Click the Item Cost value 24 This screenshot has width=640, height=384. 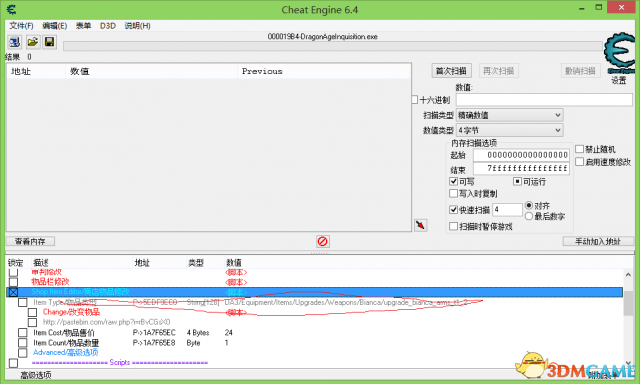coord(229,333)
